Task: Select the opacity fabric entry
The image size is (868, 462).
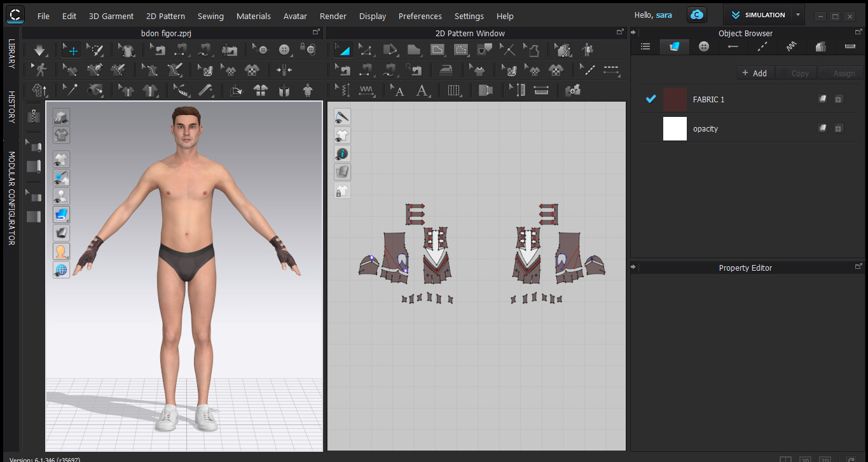Action: pos(748,128)
